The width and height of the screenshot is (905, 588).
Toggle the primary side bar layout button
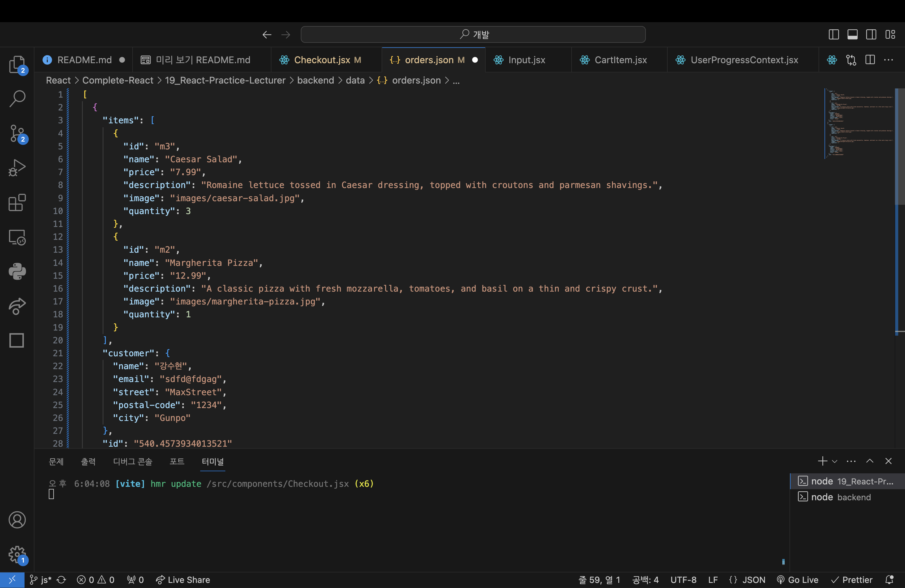pyautogui.click(x=833, y=35)
